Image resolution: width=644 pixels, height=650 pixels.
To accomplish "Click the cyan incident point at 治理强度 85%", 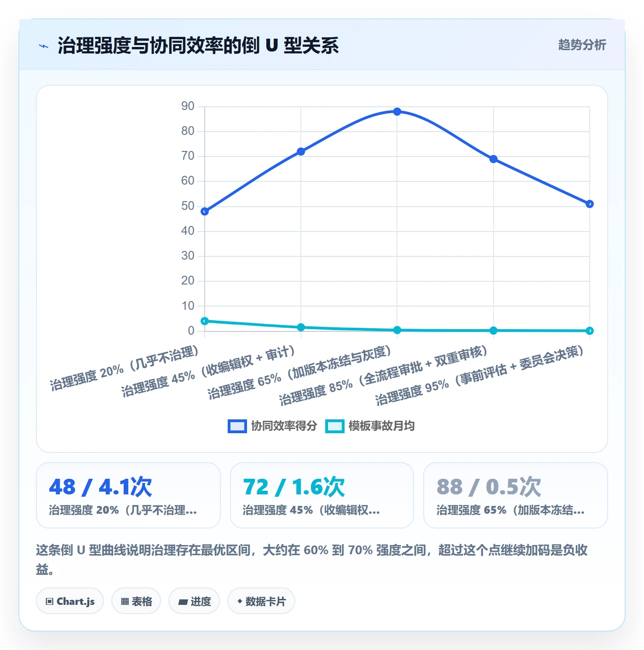I will [494, 331].
